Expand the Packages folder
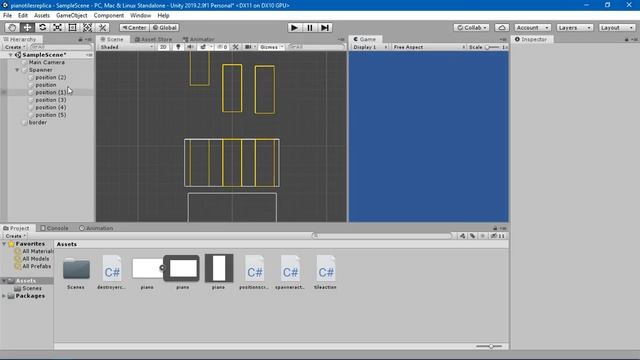The image size is (640, 360). (x=4, y=296)
